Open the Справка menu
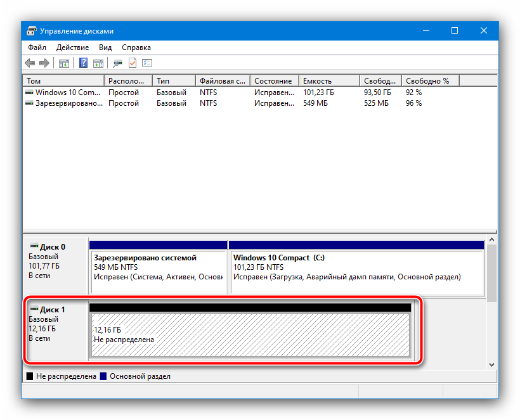Image resolution: width=520 pixels, height=420 pixels. [x=136, y=48]
